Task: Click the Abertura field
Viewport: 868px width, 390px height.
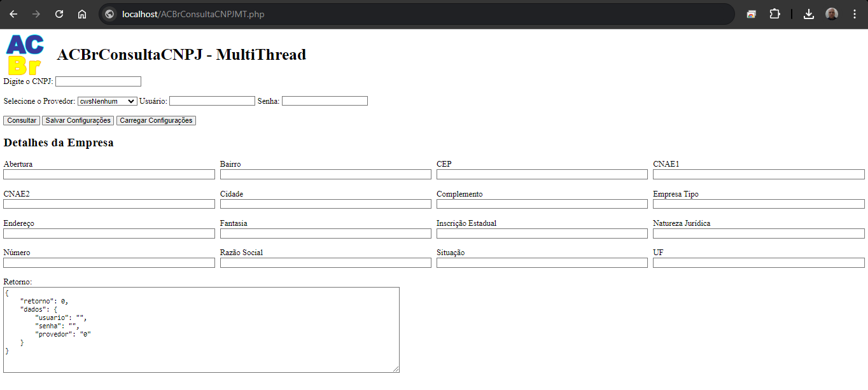Action: pos(109,174)
